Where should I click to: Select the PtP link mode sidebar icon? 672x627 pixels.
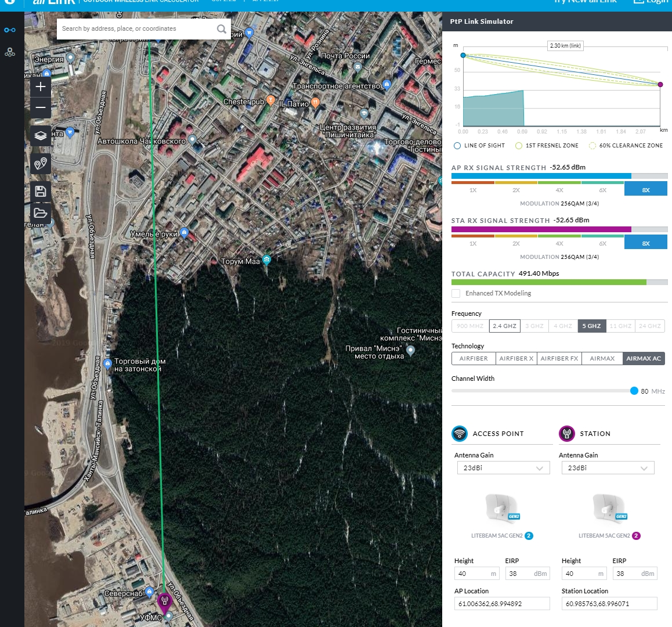point(10,30)
